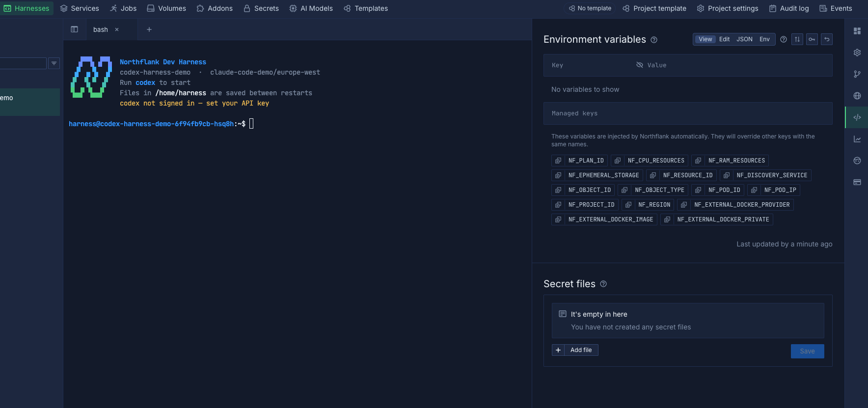Image resolution: width=868 pixels, height=408 pixels.
Task: Open the Events page
Action: click(x=836, y=8)
